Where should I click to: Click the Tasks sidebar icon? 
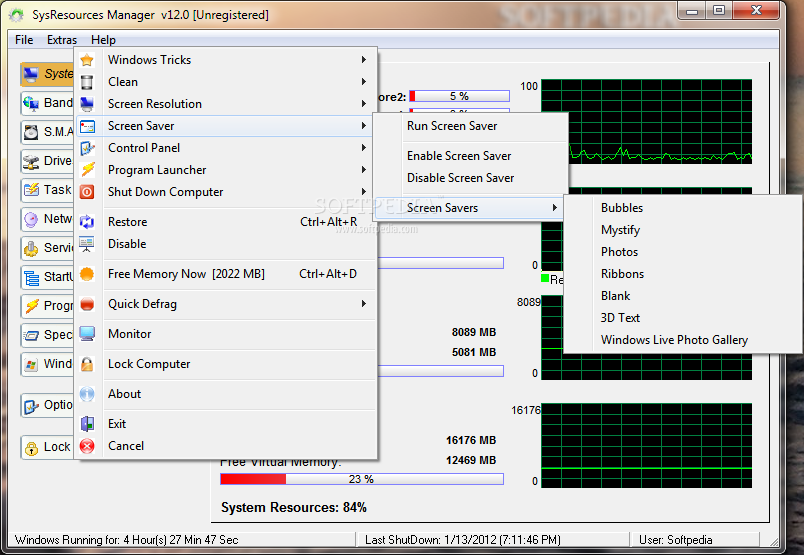tap(31, 190)
